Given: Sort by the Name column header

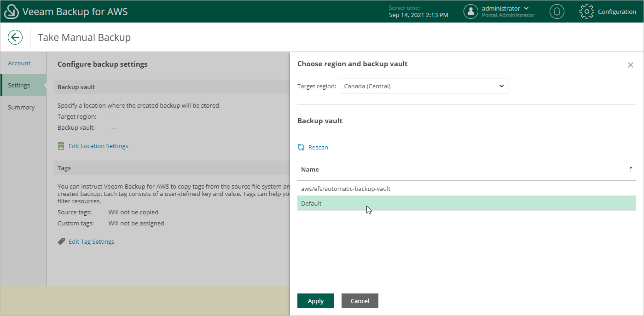Looking at the screenshot, I should pyautogui.click(x=310, y=169).
